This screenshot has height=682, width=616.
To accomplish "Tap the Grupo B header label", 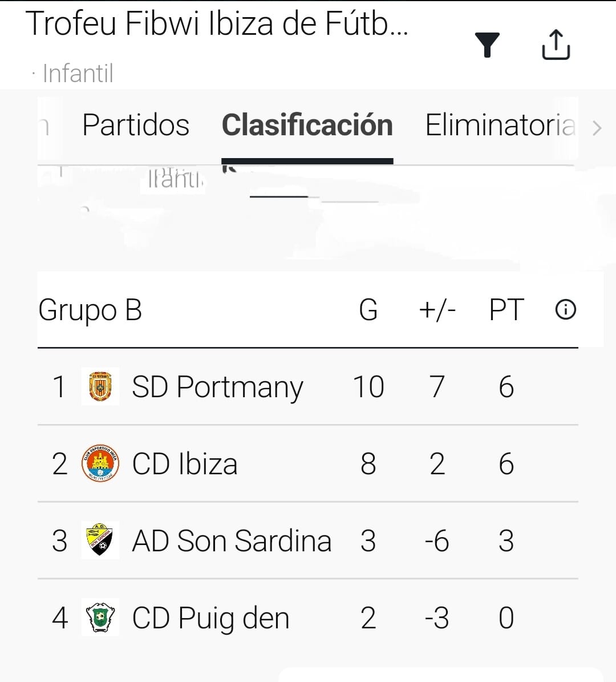I will click(90, 310).
